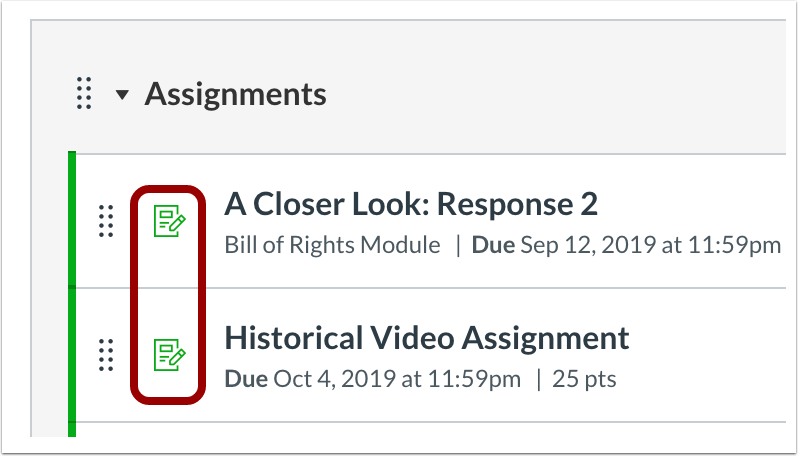The height and width of the screenshot is (456, 798).
Task: Open A Closer Look: Response 2 assignment
Action: (411, 205)
